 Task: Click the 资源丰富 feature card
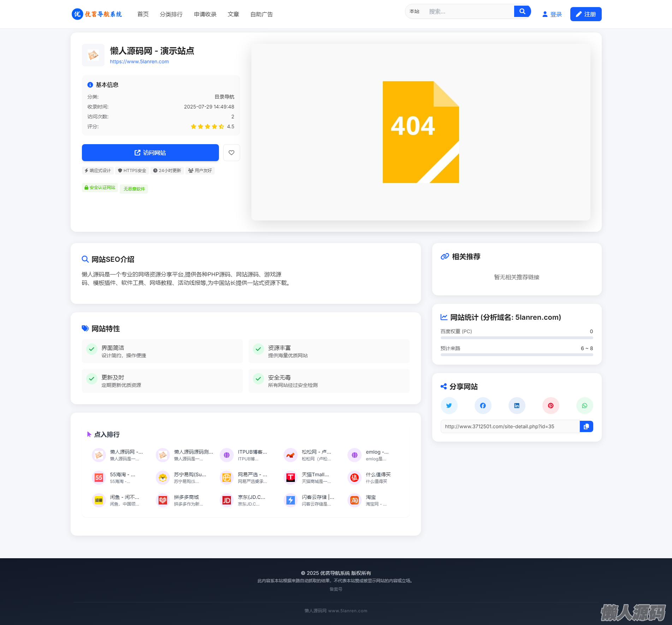(329, 351)
